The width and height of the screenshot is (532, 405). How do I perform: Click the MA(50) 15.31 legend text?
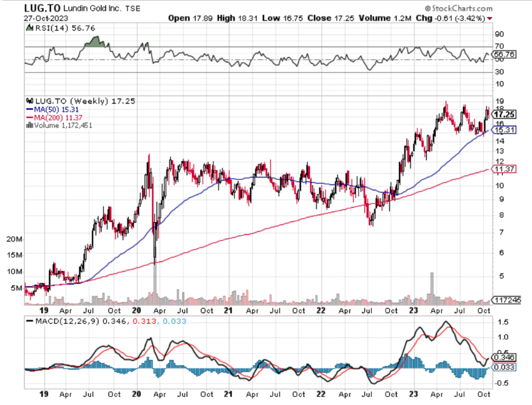click(x=56, y=109)
